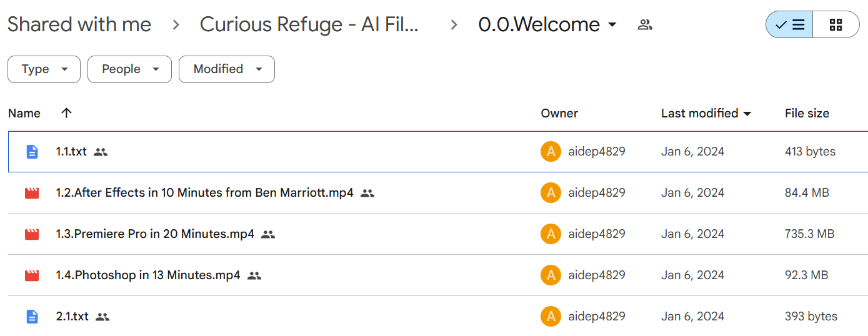The height and width of the screenshot is (336, 868).
Task: Click shared icon next to 1.1.txt
Action: [x=101, y=152]
